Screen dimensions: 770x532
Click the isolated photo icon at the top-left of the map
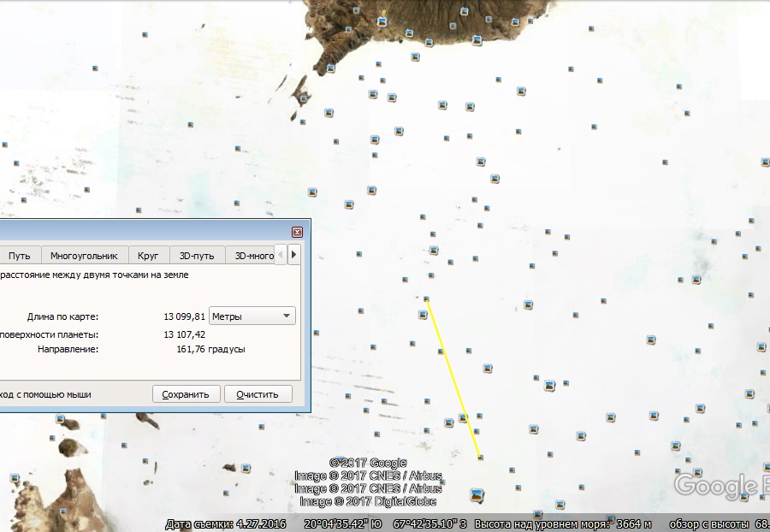point(145,34)
